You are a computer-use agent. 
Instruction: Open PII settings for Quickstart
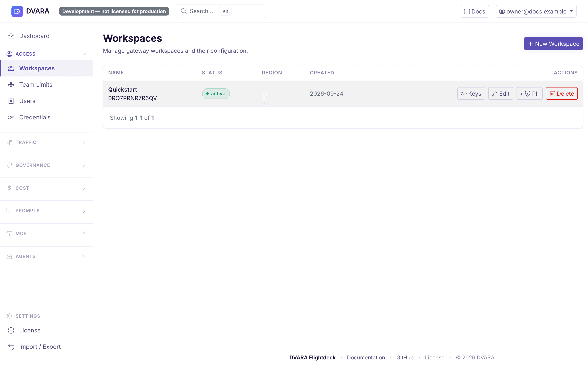529,93
